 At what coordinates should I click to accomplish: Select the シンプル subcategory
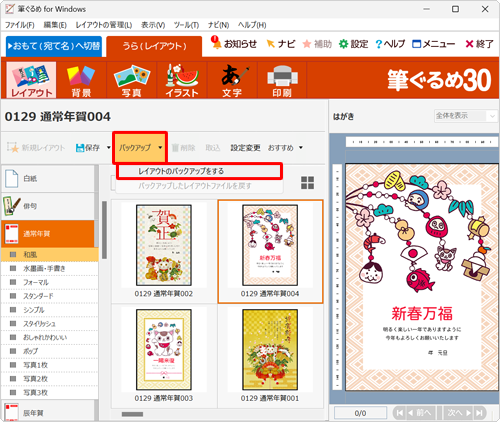pos(50,310)
